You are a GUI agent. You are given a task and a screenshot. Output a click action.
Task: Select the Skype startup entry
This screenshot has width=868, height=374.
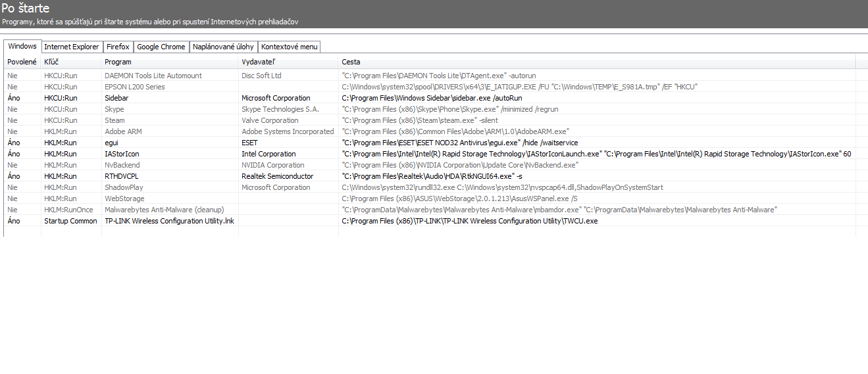434,109
